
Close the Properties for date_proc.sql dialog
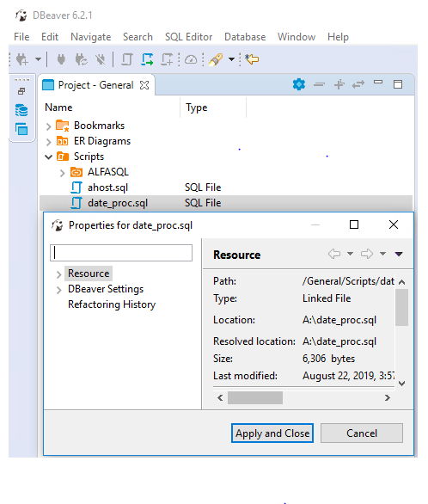394,224
